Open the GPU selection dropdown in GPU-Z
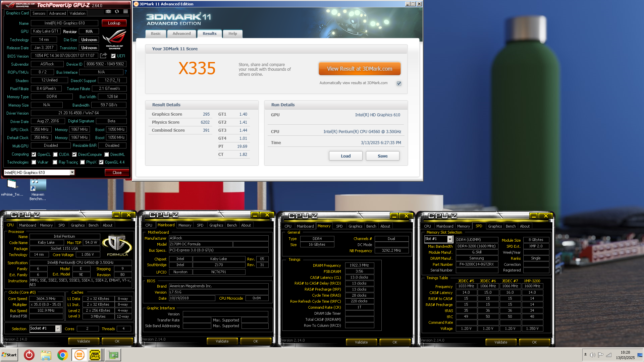644x362 pixels. click(x=72, y=172)
